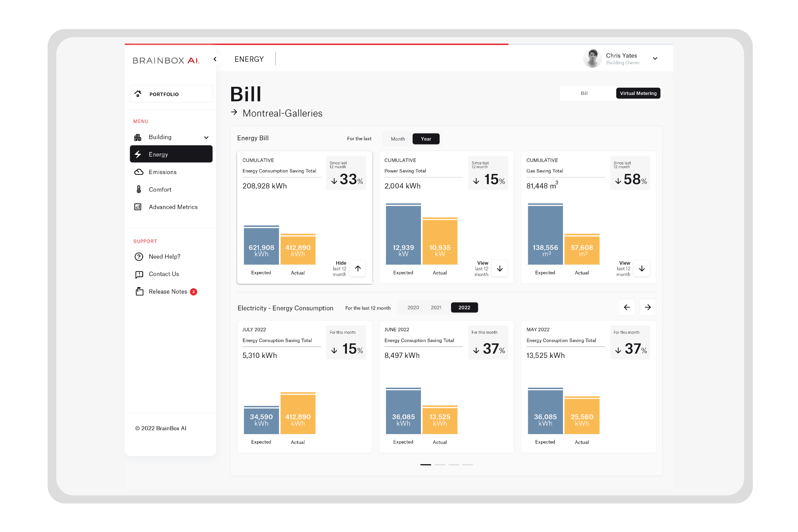Switch Energy Bill period to Month
This screenshot has height=532, width=798.
tap(398, 139)
